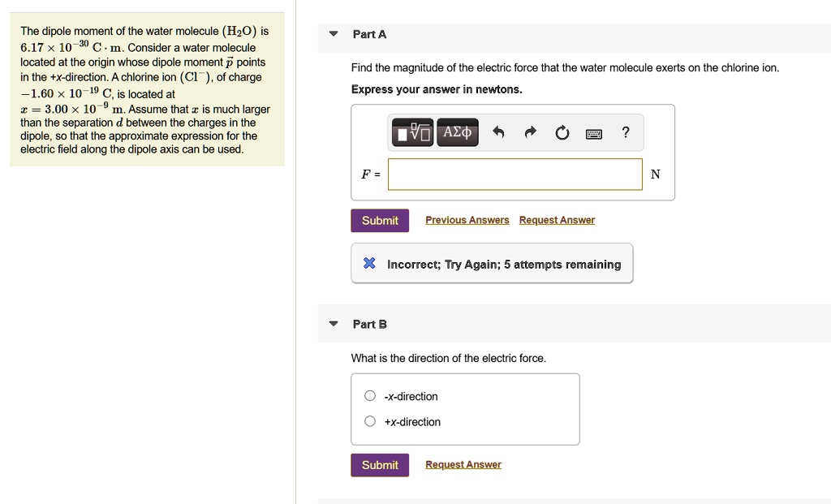831x504 pixels.
Task: Select the -x-direction radio button
Action: click(x=370, y=396)
